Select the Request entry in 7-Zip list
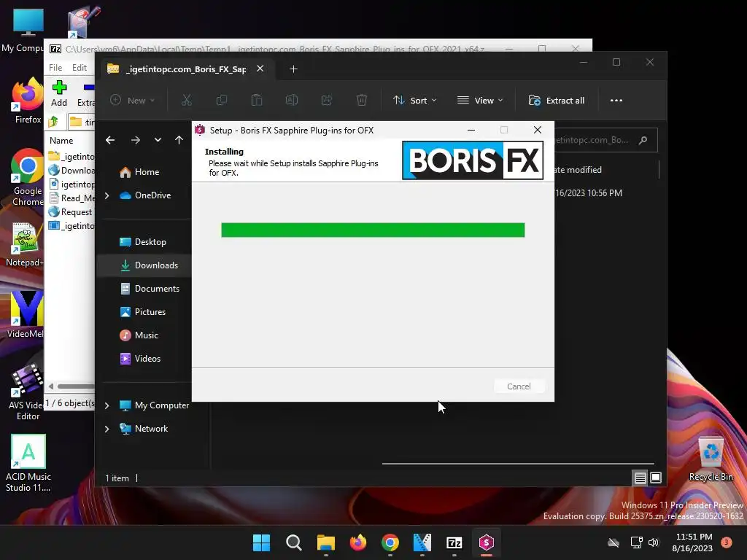The image size is (747, 560). (71, 212)
